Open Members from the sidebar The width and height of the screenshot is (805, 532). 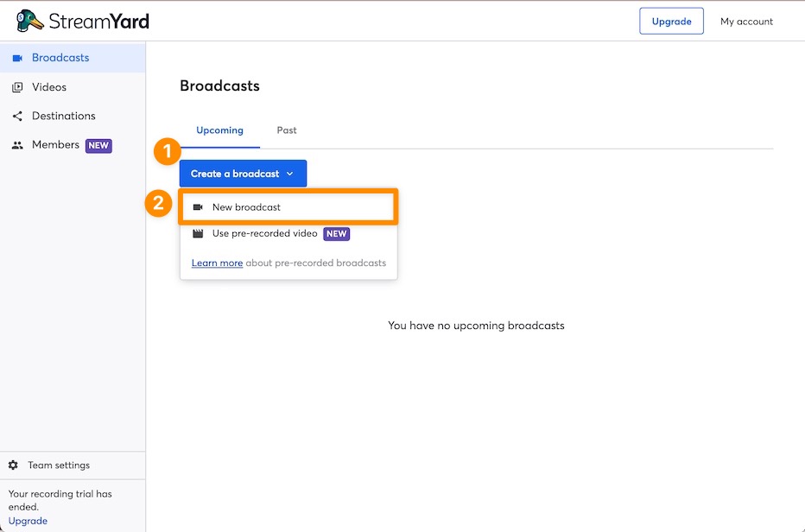pos(73,145)
